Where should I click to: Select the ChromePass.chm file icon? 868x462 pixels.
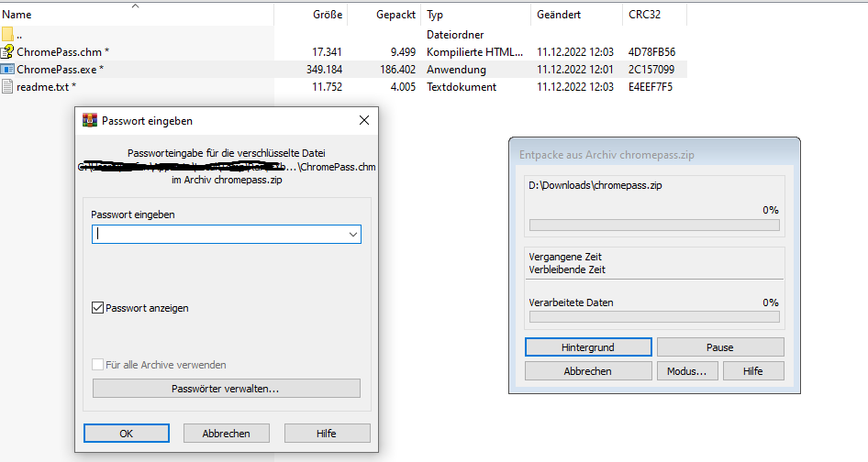[x=7, y=51]
